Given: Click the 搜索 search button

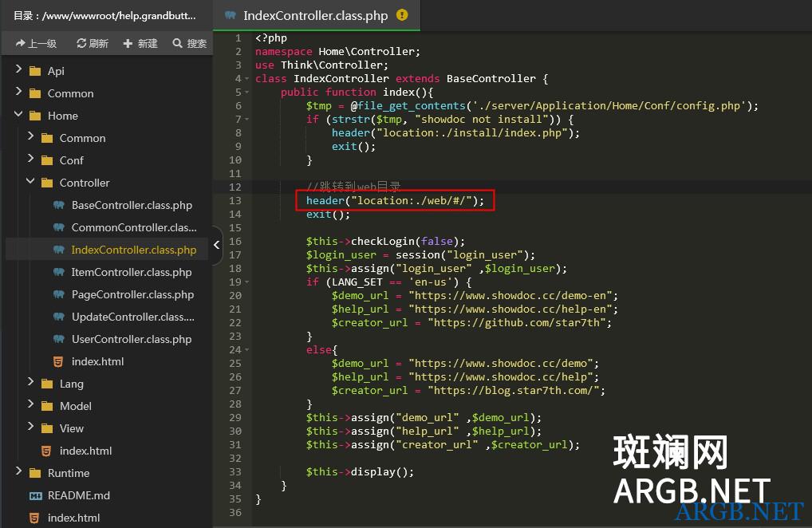Looking at the screenshot, I should pos(190,43).
